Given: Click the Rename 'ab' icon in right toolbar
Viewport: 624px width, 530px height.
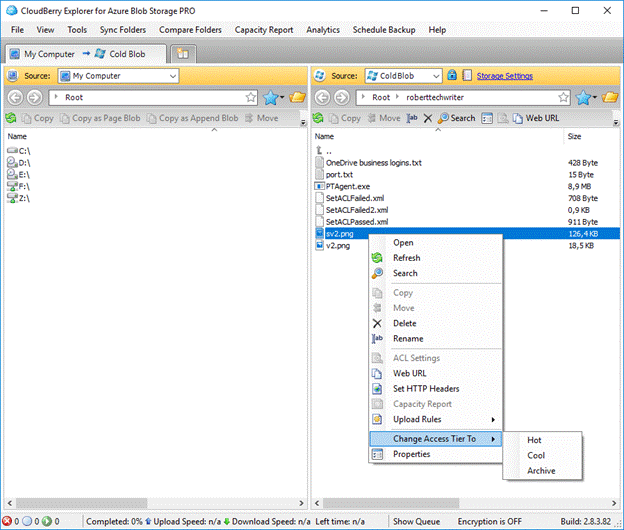Looking at the screenshot, I should tap(411, 118).
